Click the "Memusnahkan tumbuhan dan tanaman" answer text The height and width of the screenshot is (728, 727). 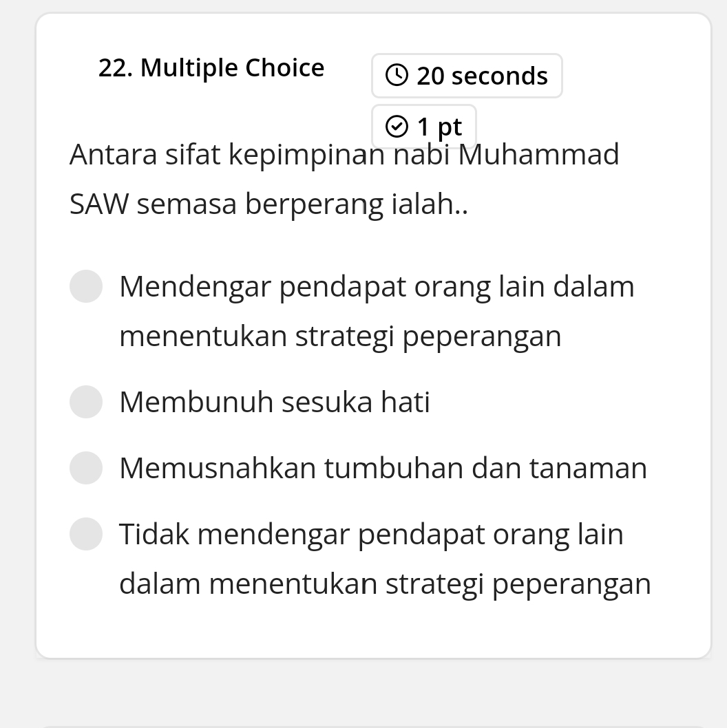click(383, 468)
